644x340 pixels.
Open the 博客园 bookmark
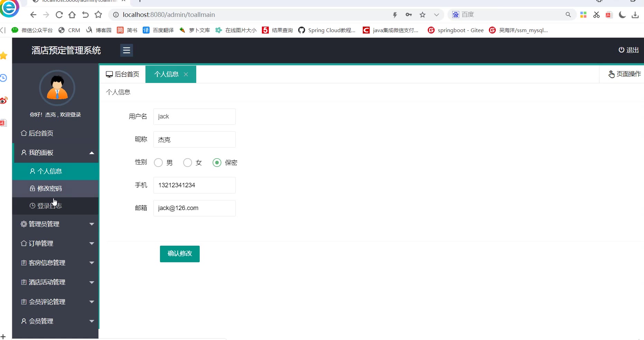point(99,30)
